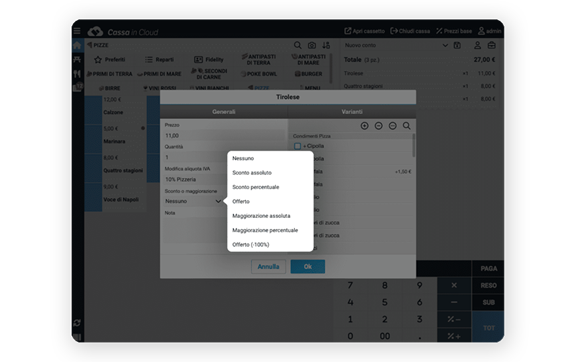Open the admin user menu

tap(489, 31)
